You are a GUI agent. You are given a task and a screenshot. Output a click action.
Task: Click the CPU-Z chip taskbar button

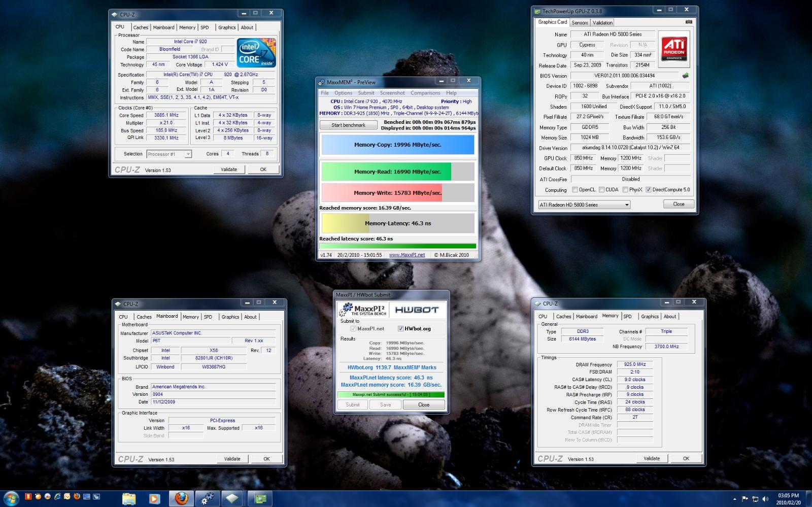click(233, 498)
